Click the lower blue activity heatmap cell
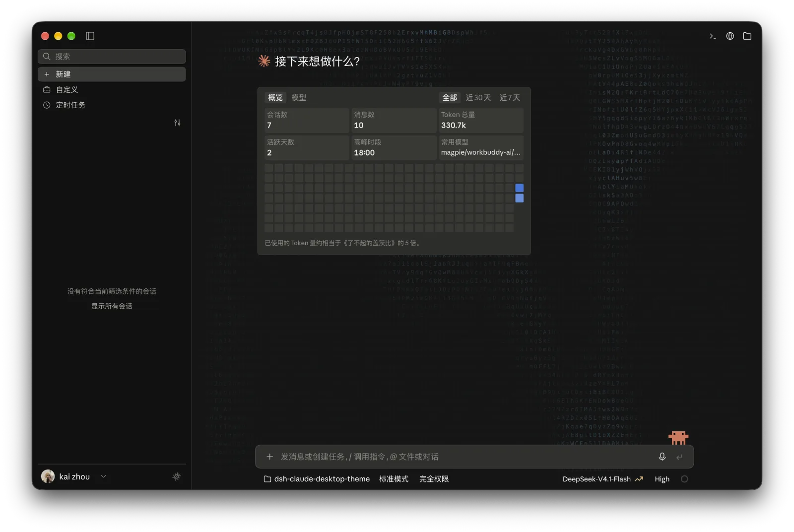794x532 pixels. (x=519, y=198)
